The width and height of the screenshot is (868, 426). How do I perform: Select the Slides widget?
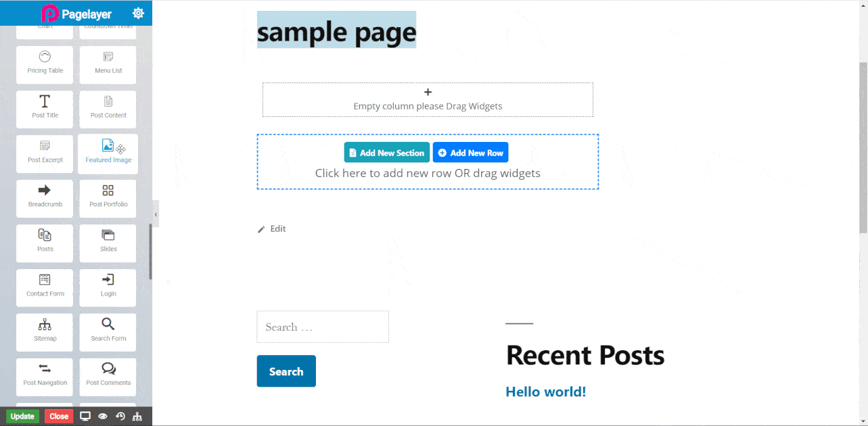pos(108,243)
